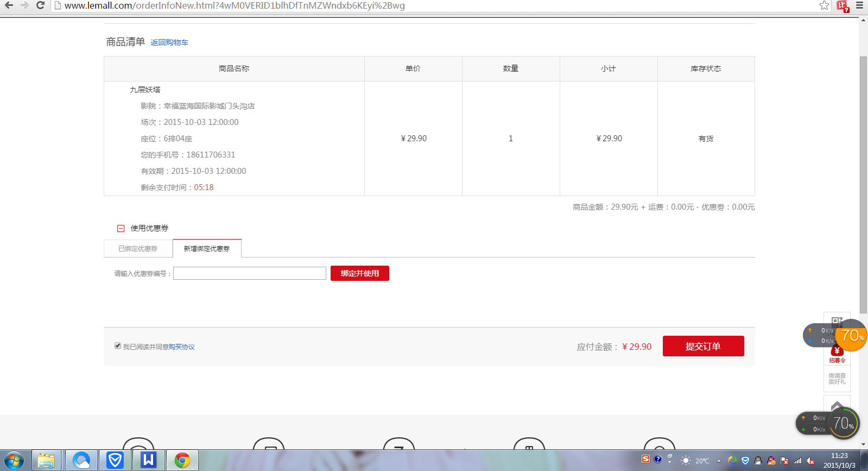
Task: Uncheck the purchase agreement checkbox
Action: point(118,346)
